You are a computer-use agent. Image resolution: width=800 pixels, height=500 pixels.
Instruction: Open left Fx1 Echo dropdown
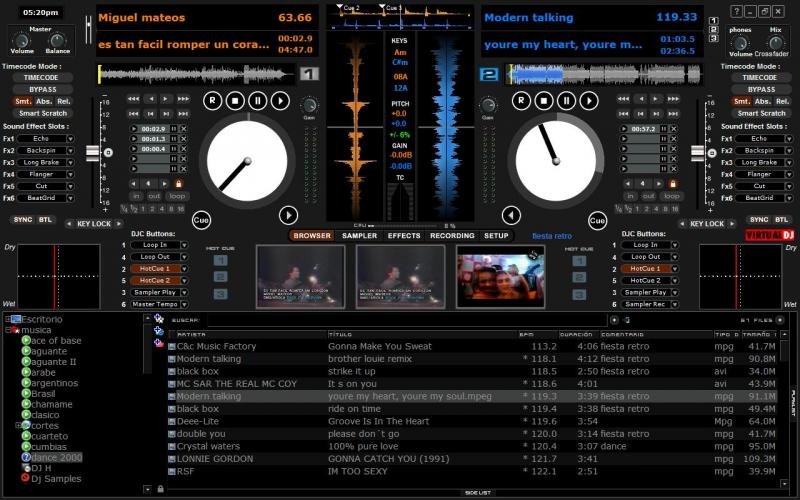pos(70,139)
